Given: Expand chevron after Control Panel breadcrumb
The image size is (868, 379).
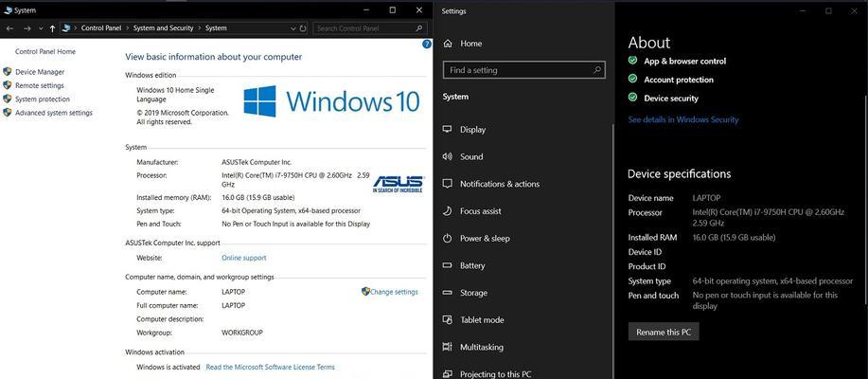Looking at the screenshot, I should pyautogui.click(x=128, y=28).
